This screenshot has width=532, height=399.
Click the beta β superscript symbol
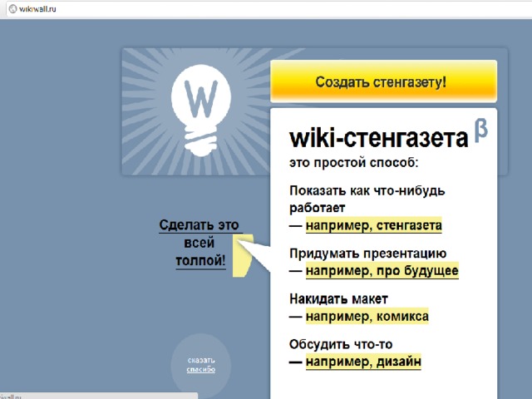(x=481, y=130)
